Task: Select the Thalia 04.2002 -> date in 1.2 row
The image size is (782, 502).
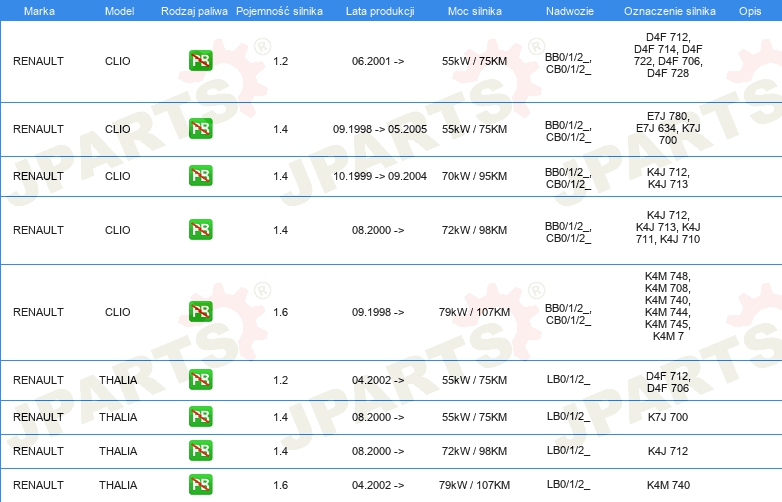Action: (378, 380)
